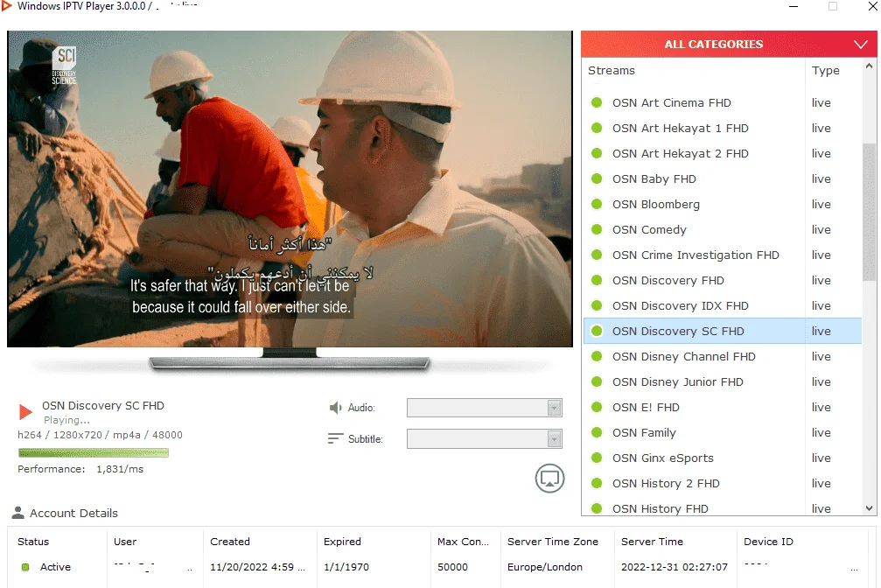The height and width of the screenshot is (588, 881).
Task: Click the 11/20/2022 4:59 created cell
Action: [x=258, y=567]
